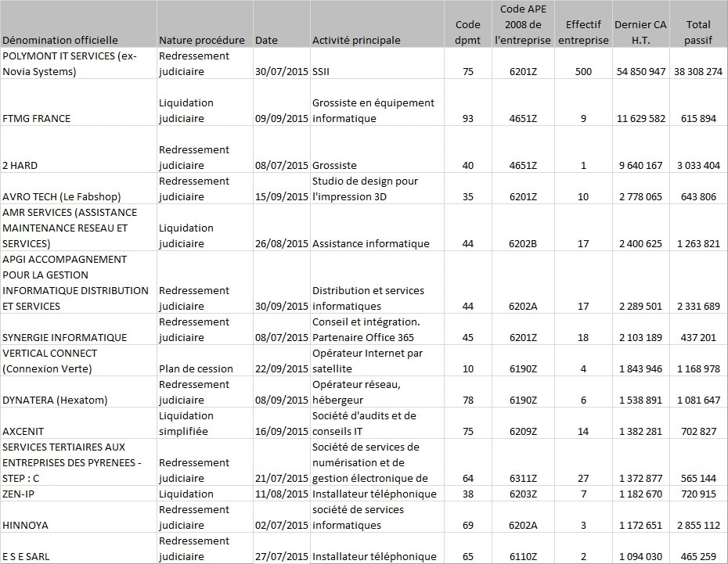Click the department code 93

[x=468, y=119]
